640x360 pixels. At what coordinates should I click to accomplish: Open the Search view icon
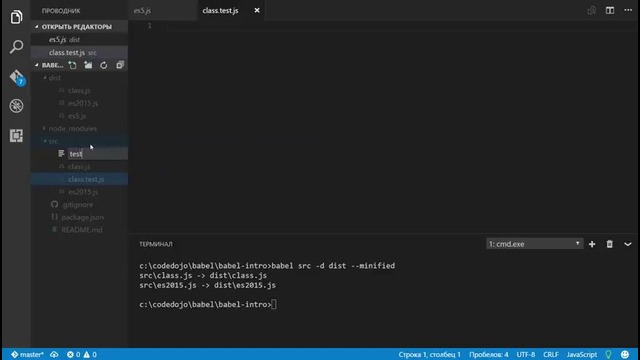16,47
